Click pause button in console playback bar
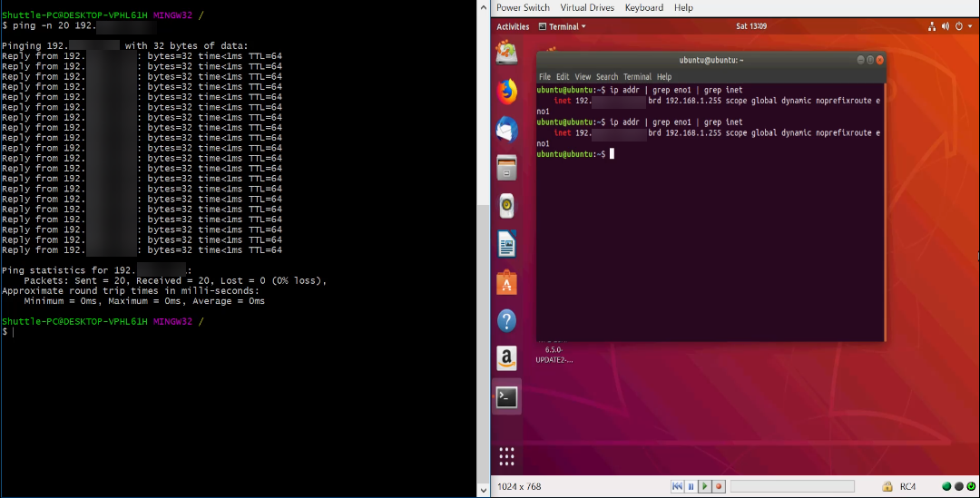The width and height of the screenshot is (980, 498). [691, 486]
